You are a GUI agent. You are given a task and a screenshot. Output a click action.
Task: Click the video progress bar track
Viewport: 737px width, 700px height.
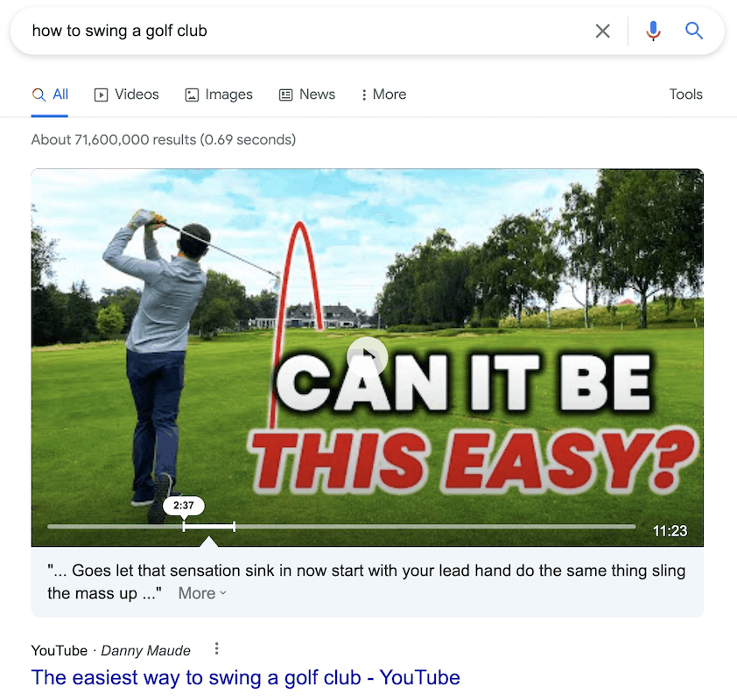click(341, 527)
